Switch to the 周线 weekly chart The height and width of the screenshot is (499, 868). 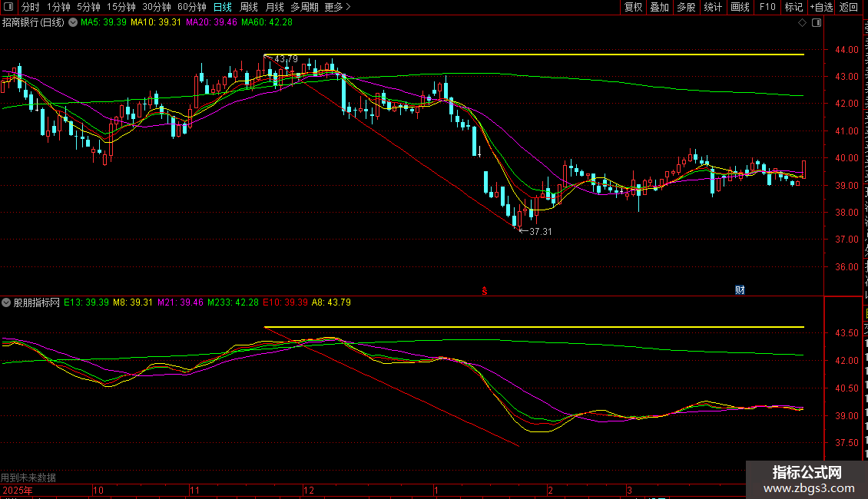coord(249,7)
